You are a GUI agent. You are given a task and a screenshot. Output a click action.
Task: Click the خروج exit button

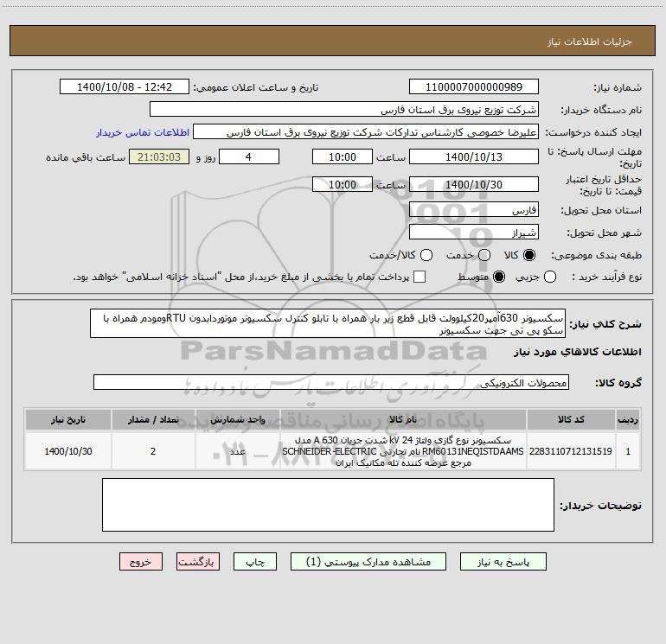141,562
